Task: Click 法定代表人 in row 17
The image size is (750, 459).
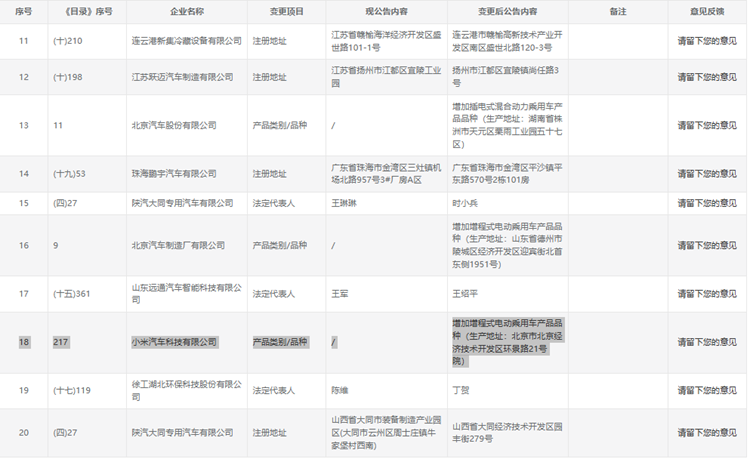Action: pyautogui.click(x=274, y=294)
